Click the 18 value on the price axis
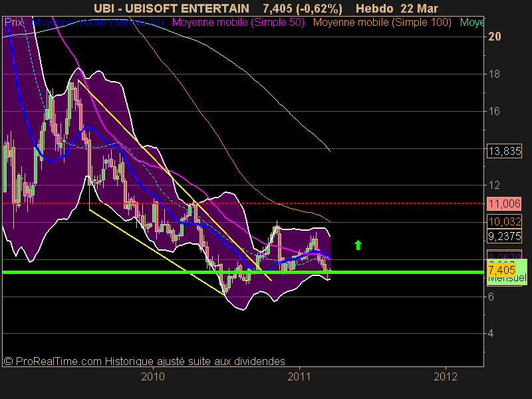Viewport: 532px width, 399px height. [494, 74]
